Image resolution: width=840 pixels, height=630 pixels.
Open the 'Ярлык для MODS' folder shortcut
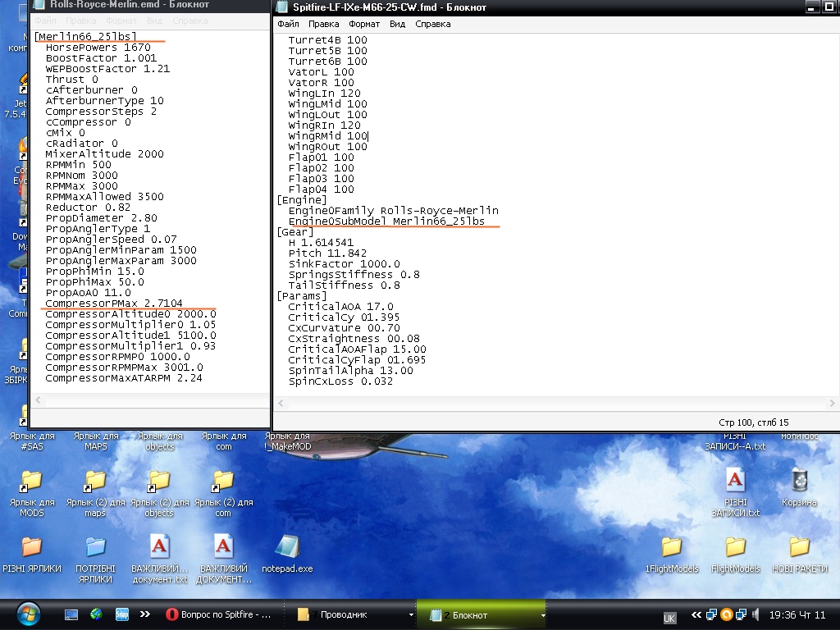32,493
